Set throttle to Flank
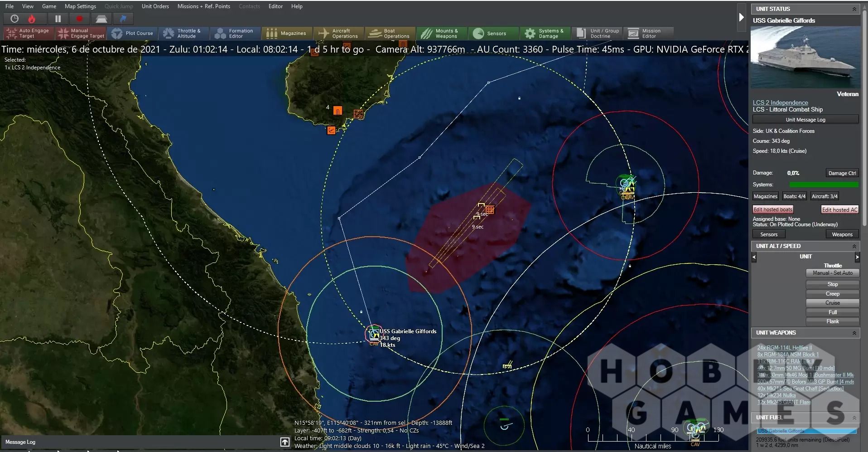868x452 pixels. [832, 321]
